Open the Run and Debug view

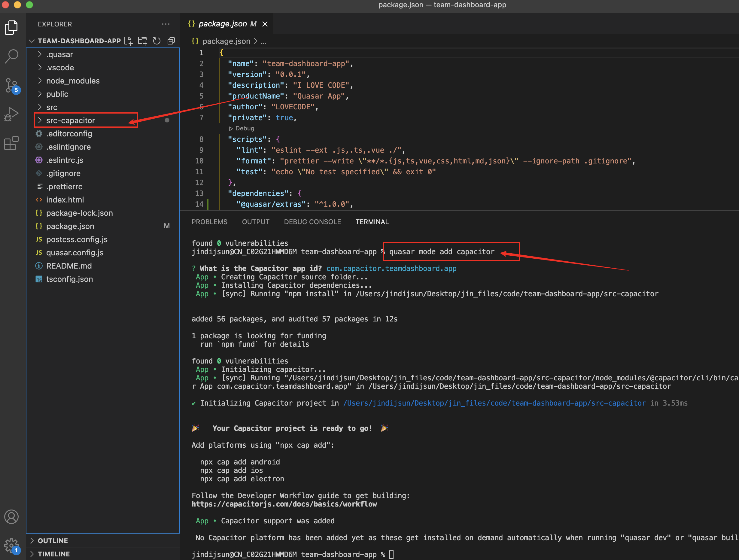point(12,114)
